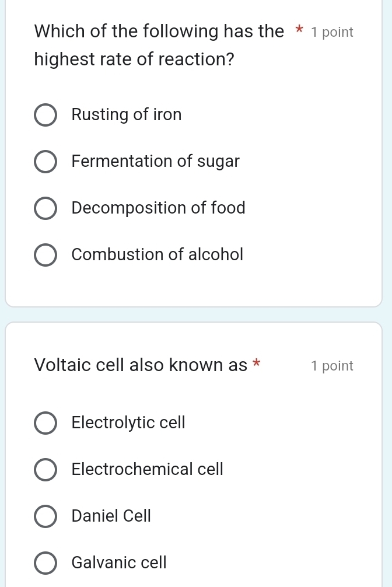Viewport: 392px width, 587px height.
Task: Select the 'Combustion of alcohol' radio button
Action: click(45, 255)
